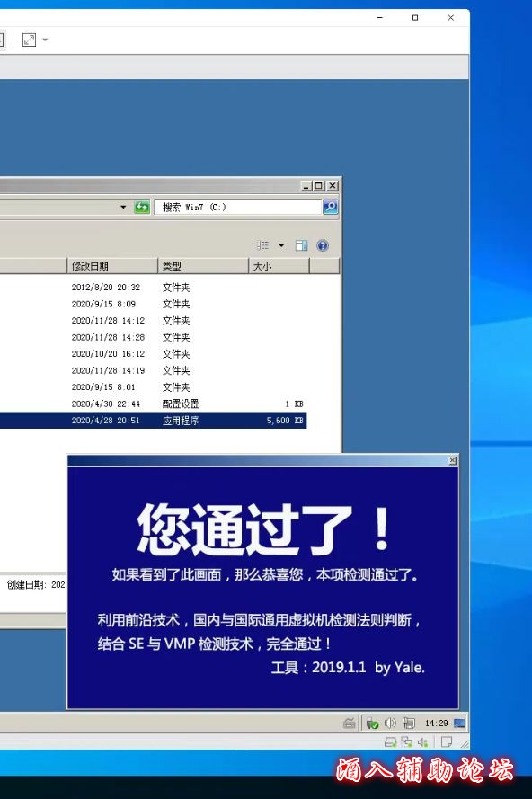Click the green refresh icon beside address bar

[142, 207]
